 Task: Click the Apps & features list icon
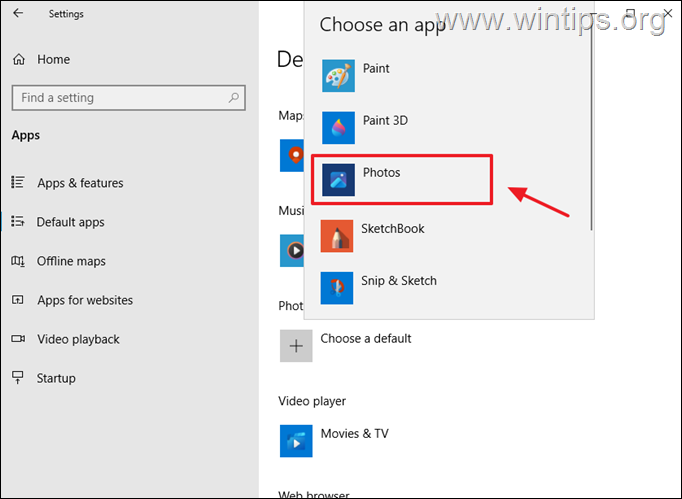pyautogui.click(x=18, y=182)
